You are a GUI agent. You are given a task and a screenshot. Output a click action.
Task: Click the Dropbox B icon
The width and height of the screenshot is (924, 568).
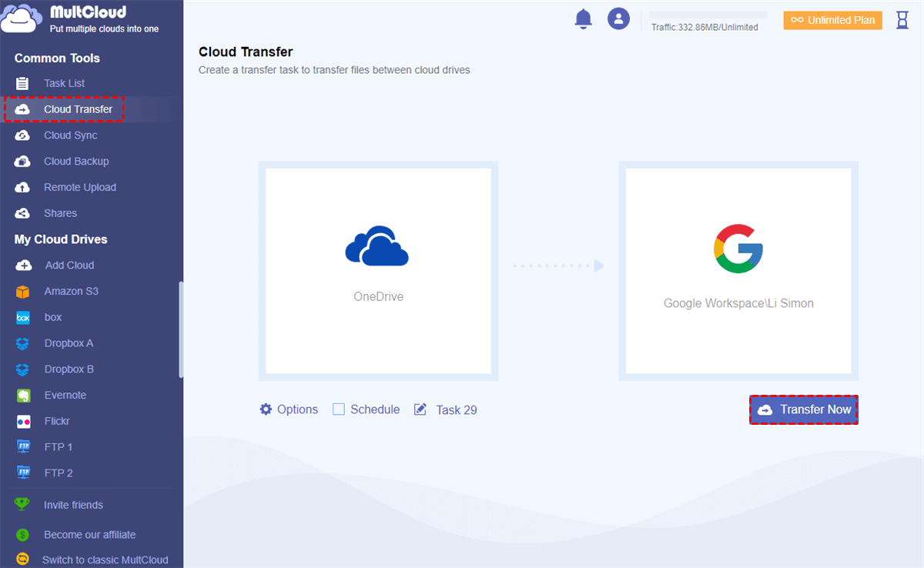click(x=23, y=369)
